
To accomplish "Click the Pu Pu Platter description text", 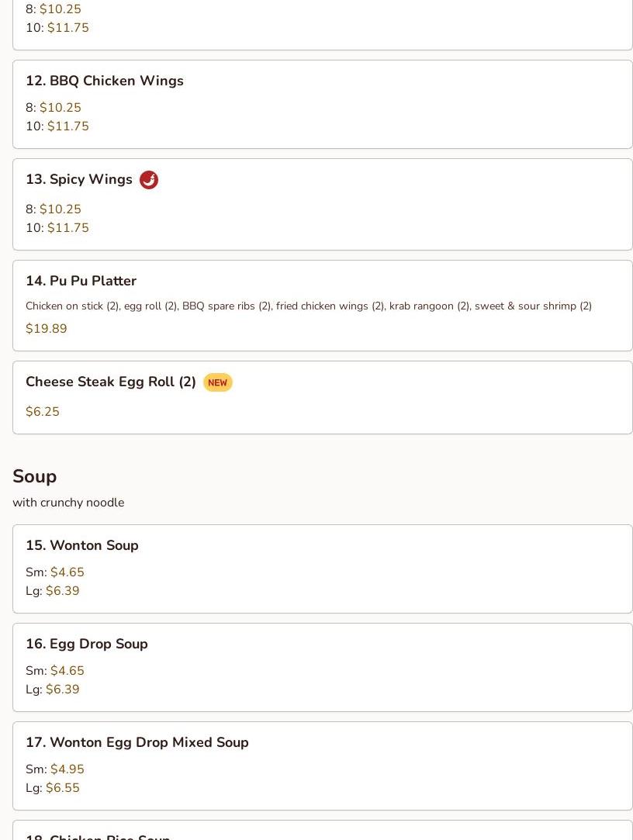I will coord(309,306).
